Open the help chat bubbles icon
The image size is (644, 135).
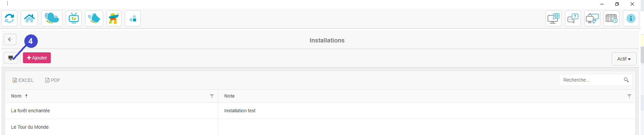point(573,18)
